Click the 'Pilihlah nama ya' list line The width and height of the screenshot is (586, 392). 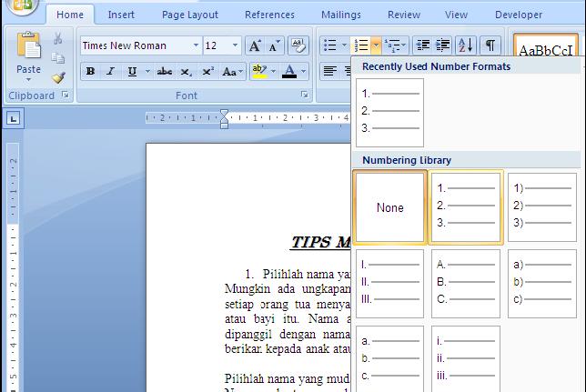click(x=298, y=274)
